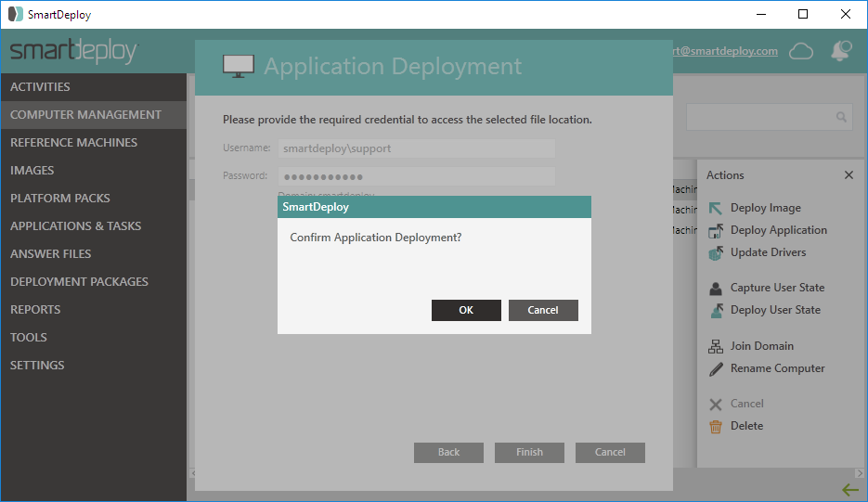Click the Deploy Image icon
This screenshot has width=868, height=502.
click(716, 209)
